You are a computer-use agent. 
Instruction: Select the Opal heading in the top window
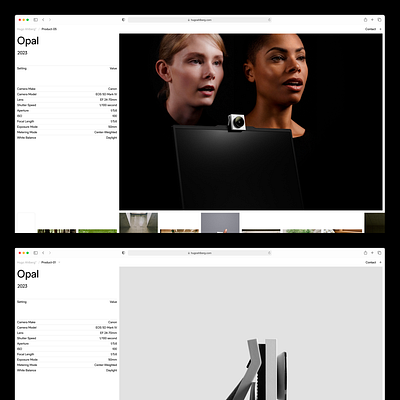[28, 41]
